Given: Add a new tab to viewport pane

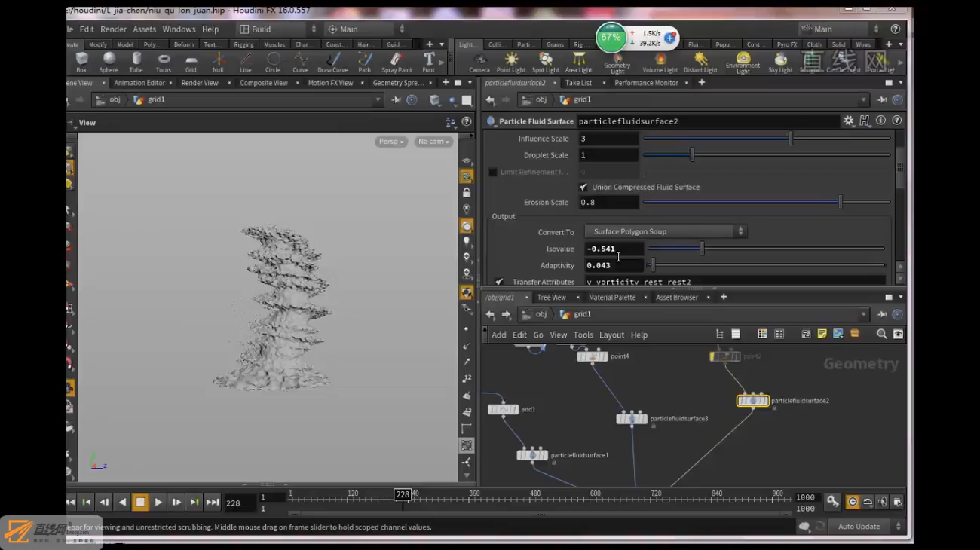Looking at the screenshot, I should 446,83.
